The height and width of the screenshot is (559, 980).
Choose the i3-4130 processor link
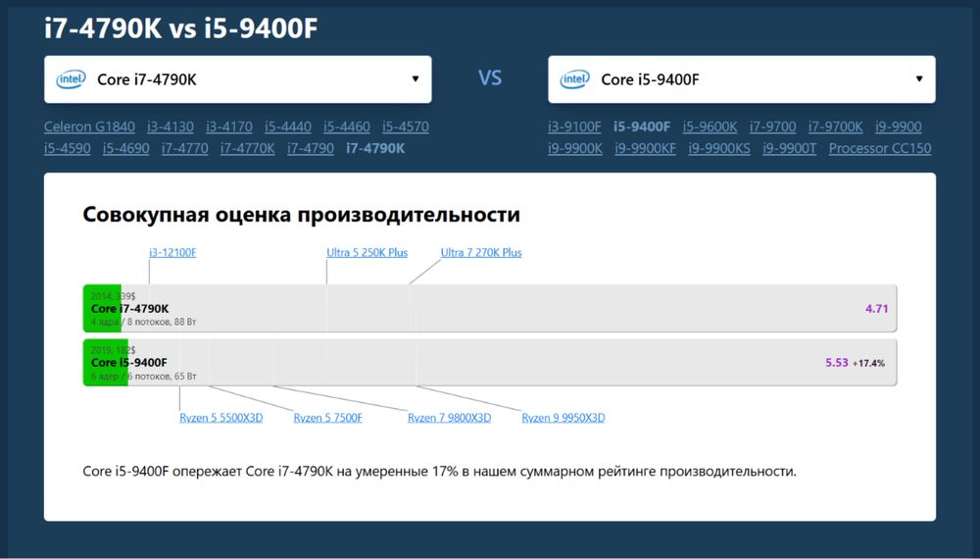[x=171, y=127]
